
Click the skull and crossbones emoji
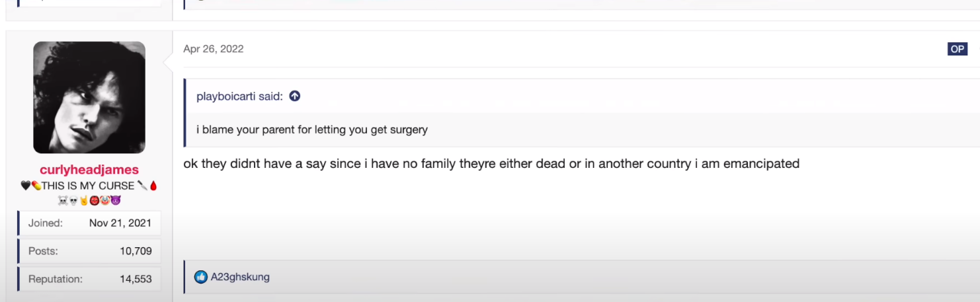(63, 200)
